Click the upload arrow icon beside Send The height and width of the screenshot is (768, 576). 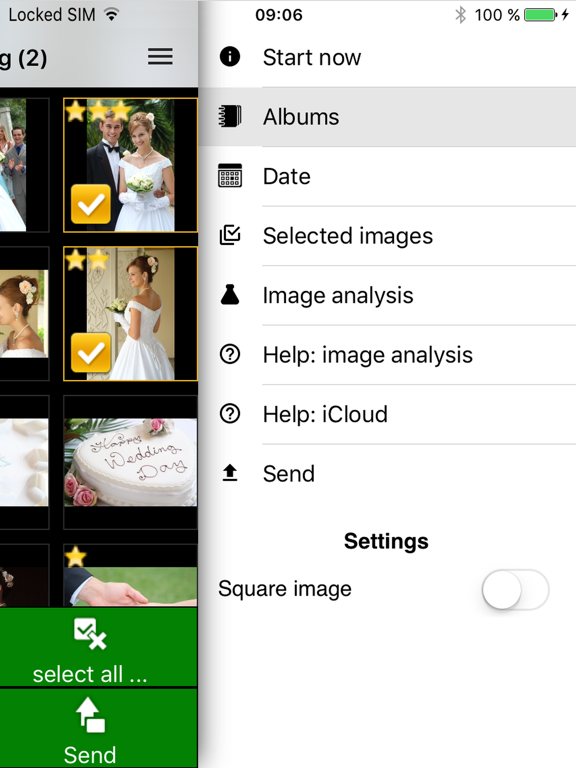(230, 473)
